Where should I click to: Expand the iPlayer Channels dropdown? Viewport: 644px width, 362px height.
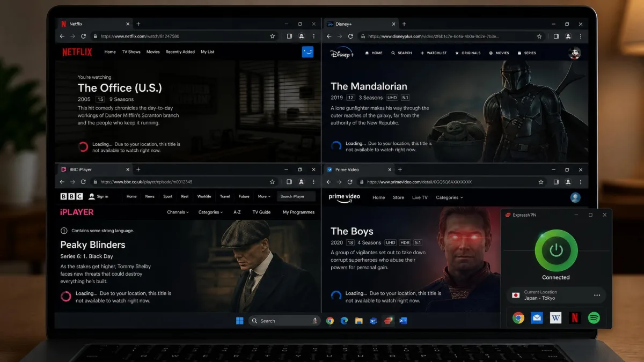pos(178,212)
